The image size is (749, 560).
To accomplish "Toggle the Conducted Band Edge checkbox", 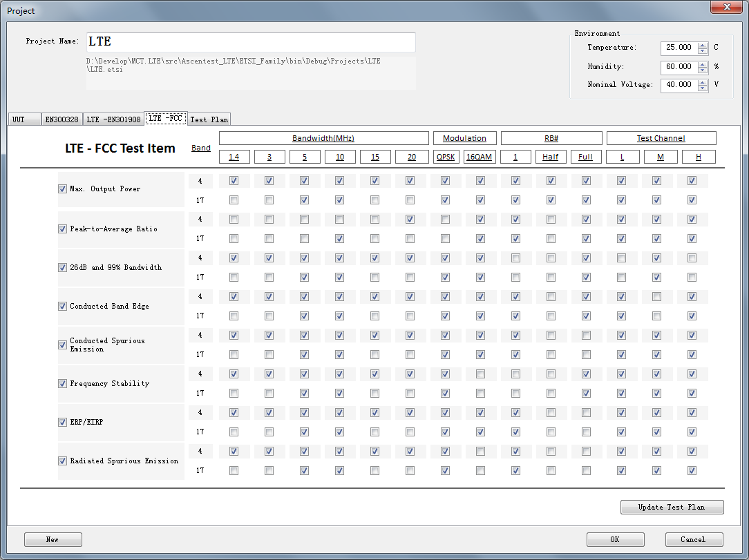I will 63,307.
